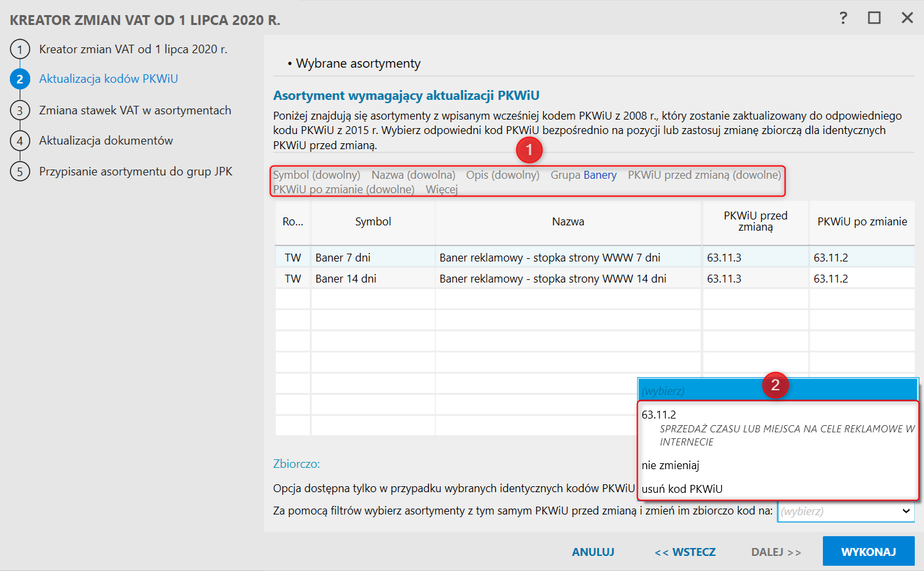Open the Grupa Banery filter
The width and height of the screenshot is (924, 571).
[583, 175]
